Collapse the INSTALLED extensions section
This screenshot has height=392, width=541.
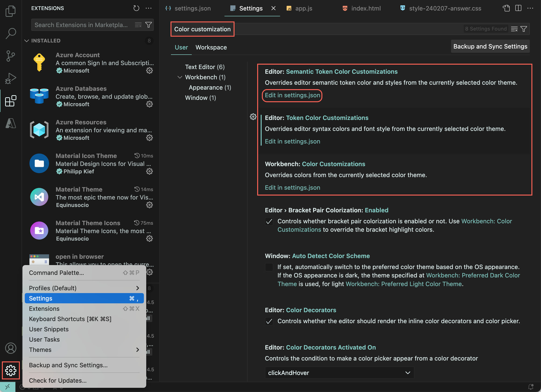(x=26, y=41)
